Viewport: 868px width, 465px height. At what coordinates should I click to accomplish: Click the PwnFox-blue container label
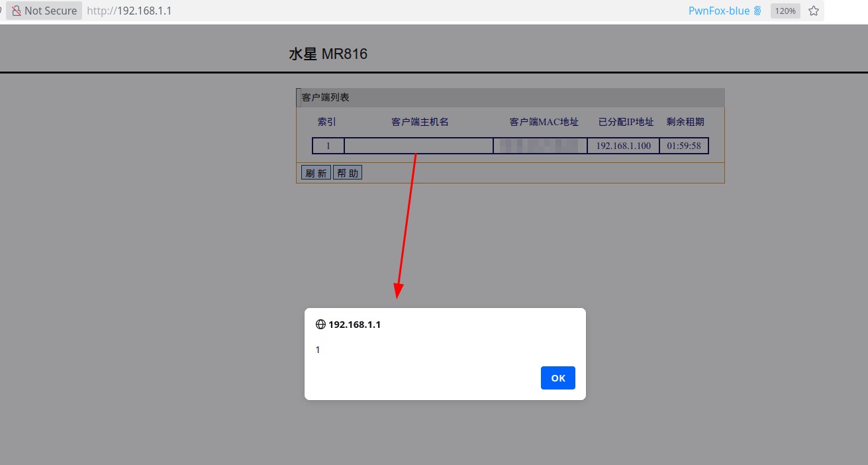click(x=718, y=11)
